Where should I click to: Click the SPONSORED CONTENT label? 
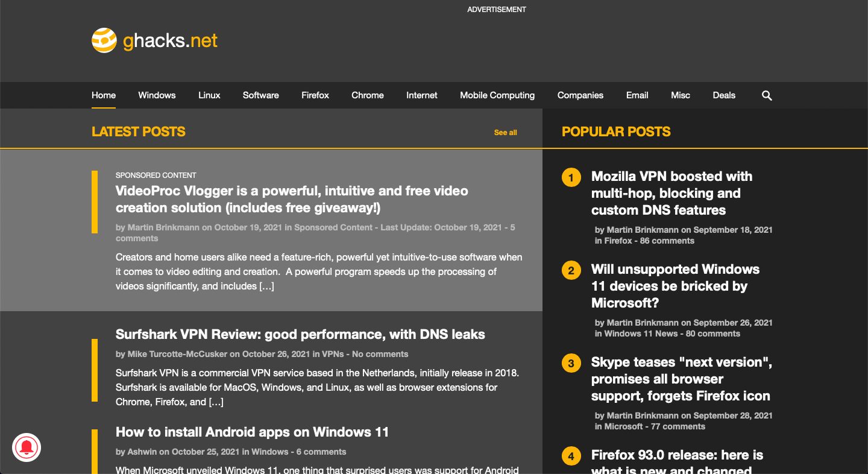click(x=156, y=175)
